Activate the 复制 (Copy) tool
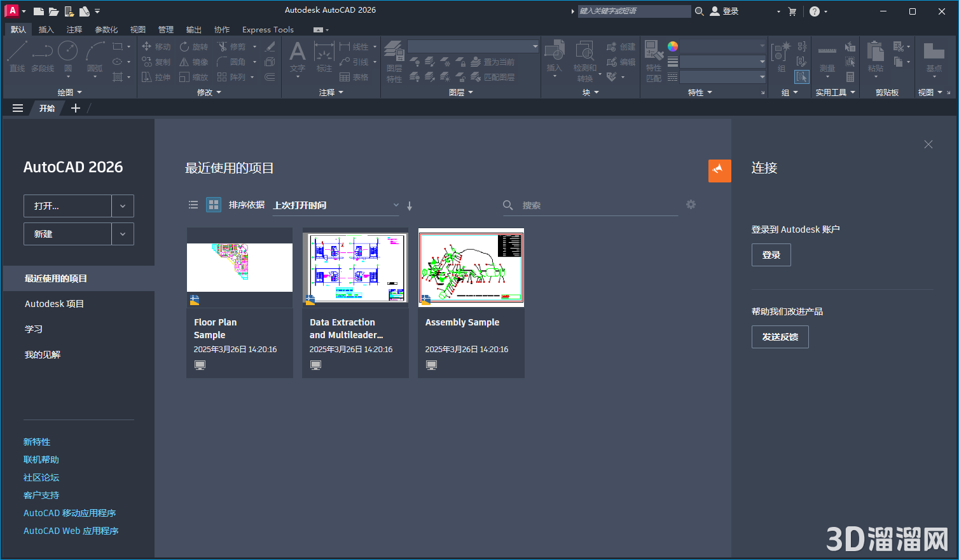This screenshot has width=959, height=560. [x=156, y=62]
